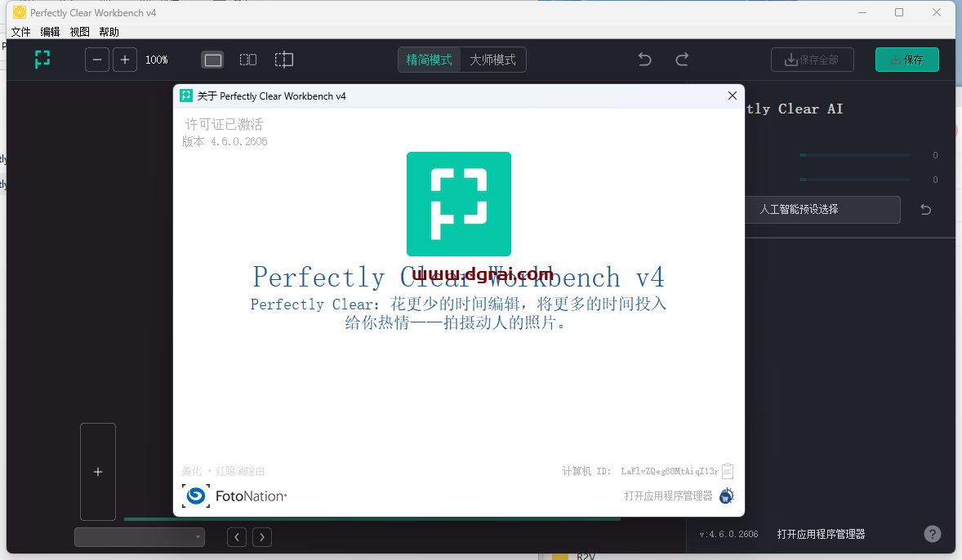962x560 pixels.
Task: Reset the AI preset with the revert arrow
Action: tap(926, 210)
